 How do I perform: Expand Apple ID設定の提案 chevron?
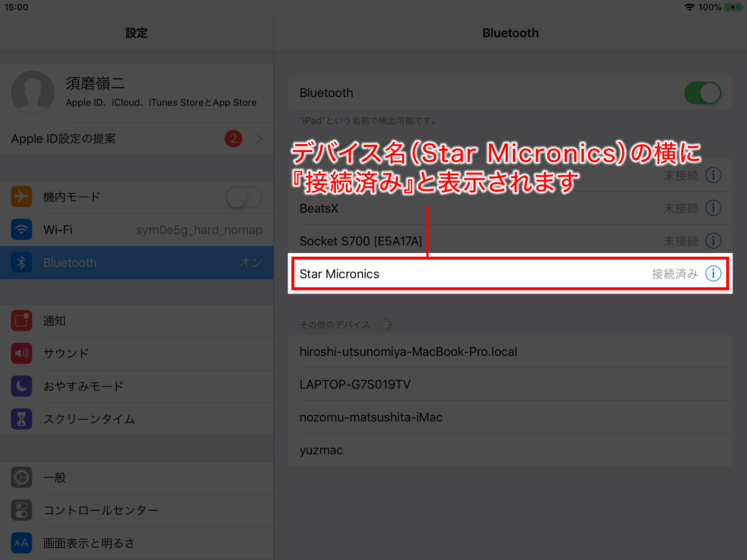pyautogui.click(x=259, y=139)
